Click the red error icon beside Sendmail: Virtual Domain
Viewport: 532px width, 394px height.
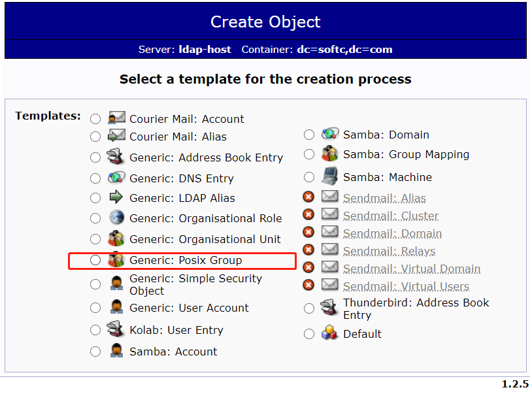coord(308,267)
